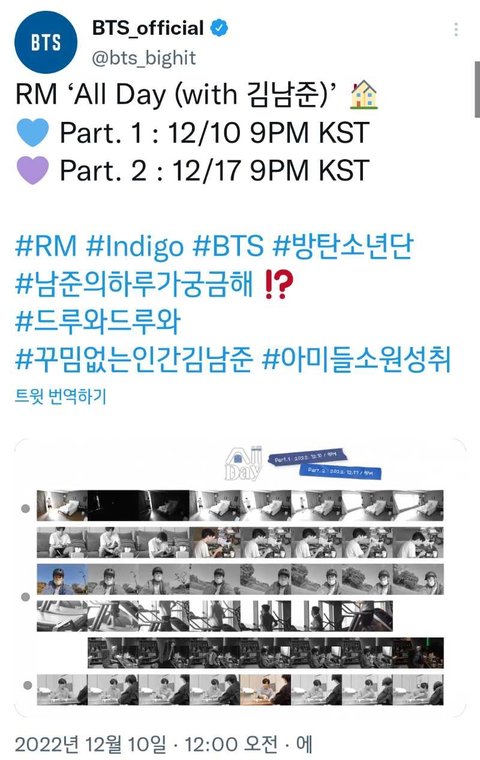Click the All Day logo in the image

point(243,463)
